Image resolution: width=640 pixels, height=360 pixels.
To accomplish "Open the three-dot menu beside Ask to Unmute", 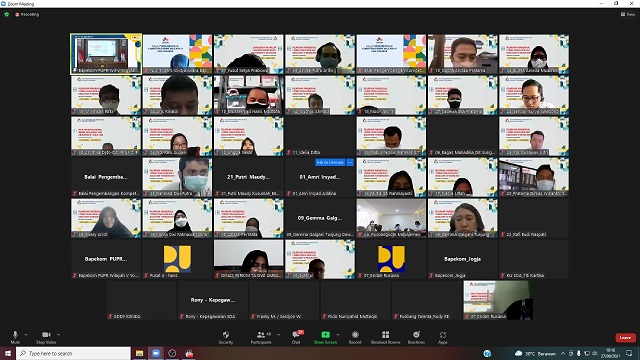I will tap(350, 162).
